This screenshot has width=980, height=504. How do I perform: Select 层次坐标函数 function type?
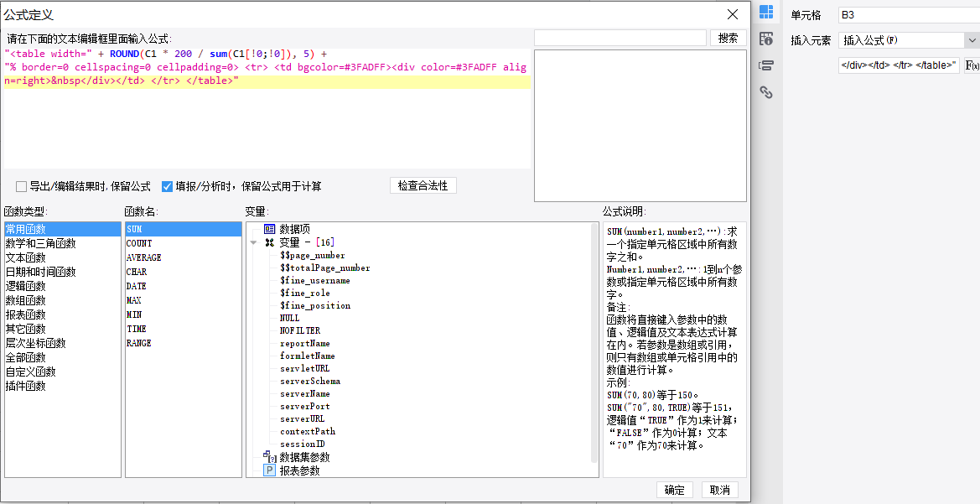[x=63, y=343]
